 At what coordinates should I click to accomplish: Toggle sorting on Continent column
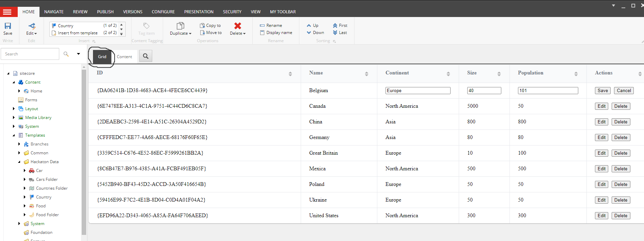448,74
